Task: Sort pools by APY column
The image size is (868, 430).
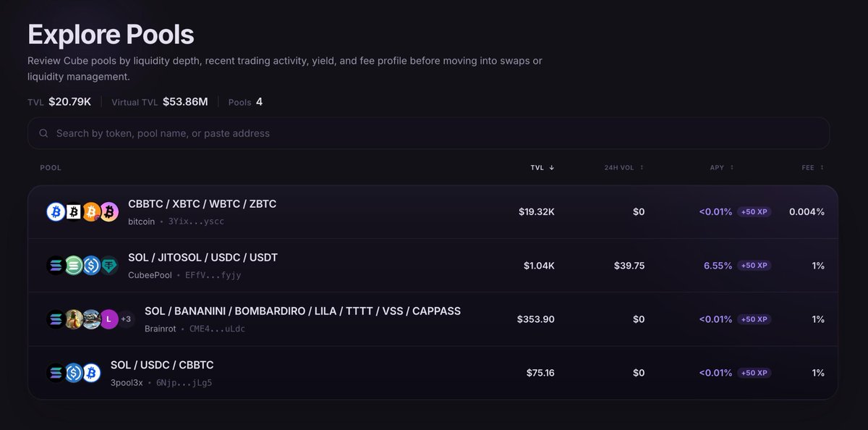Action: pyautogui.click(x=722, y=168)
